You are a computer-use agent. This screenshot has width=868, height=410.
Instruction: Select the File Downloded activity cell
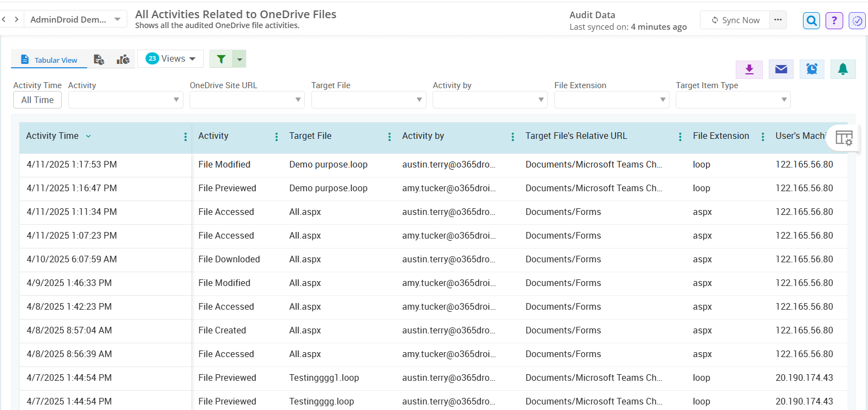tap(229, 260)
